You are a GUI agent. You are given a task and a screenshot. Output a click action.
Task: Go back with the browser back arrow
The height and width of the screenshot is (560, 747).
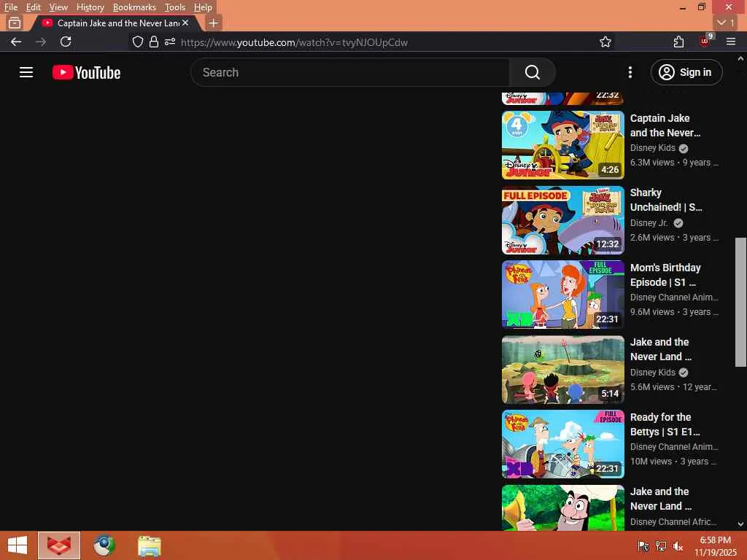[x=16, y=42]
